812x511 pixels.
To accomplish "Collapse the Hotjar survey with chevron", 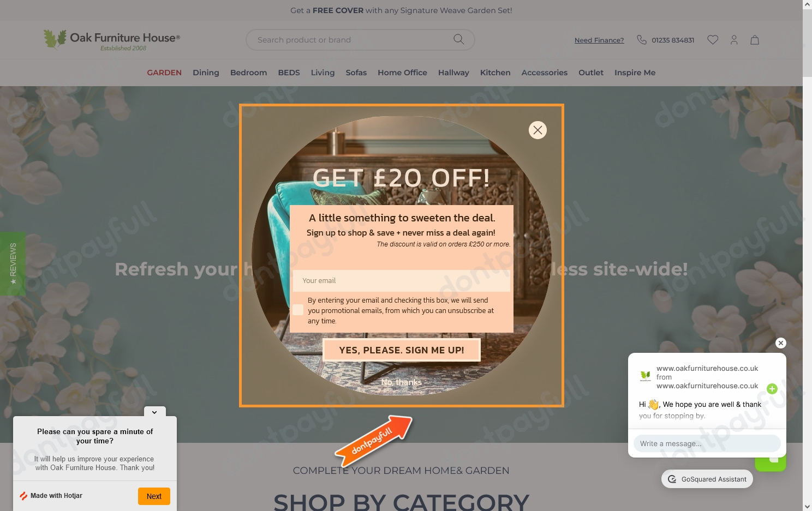I will point(154,412).
